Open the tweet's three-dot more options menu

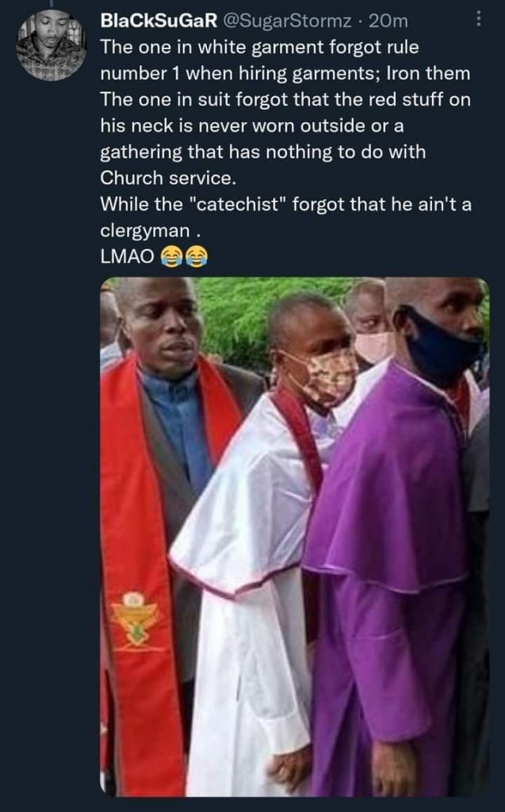pos(478,19)
